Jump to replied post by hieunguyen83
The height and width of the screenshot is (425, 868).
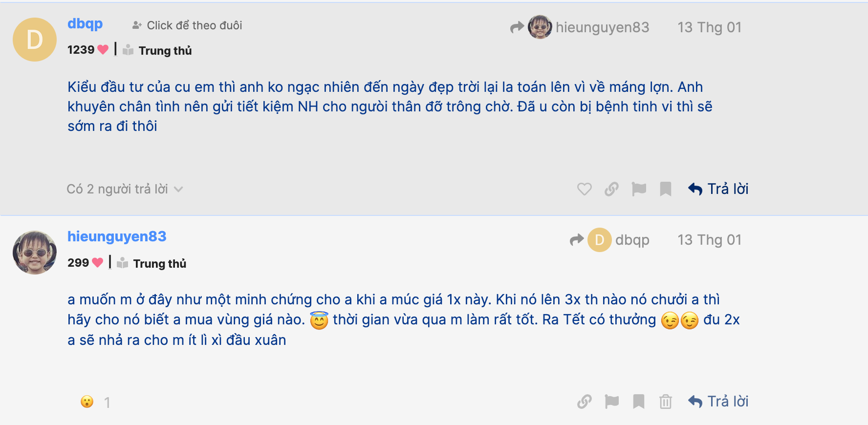(580, 27)
